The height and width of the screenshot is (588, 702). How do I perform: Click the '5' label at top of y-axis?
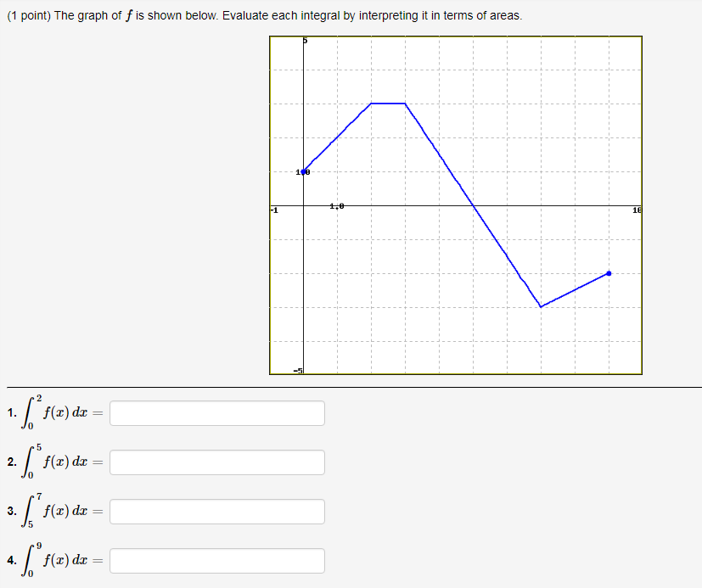click(306, 41)
